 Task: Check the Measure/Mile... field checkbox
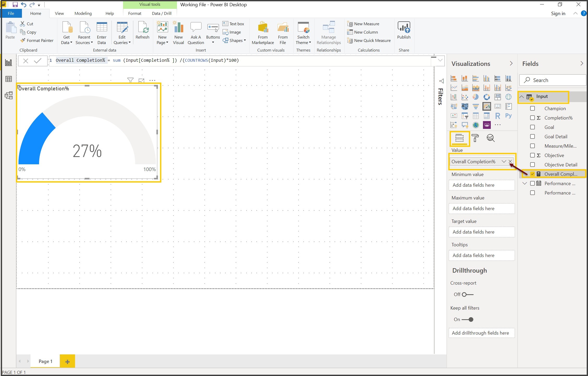coord(532,146)
